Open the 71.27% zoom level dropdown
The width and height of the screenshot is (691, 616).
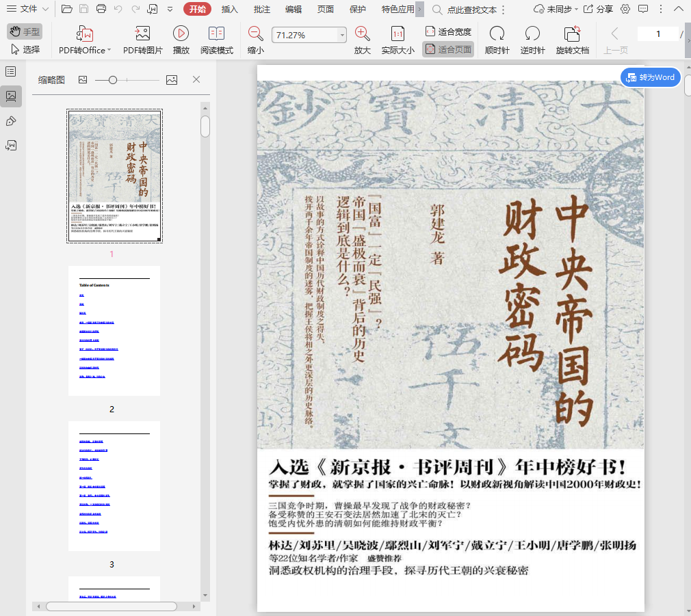click(x=343, y=35)
